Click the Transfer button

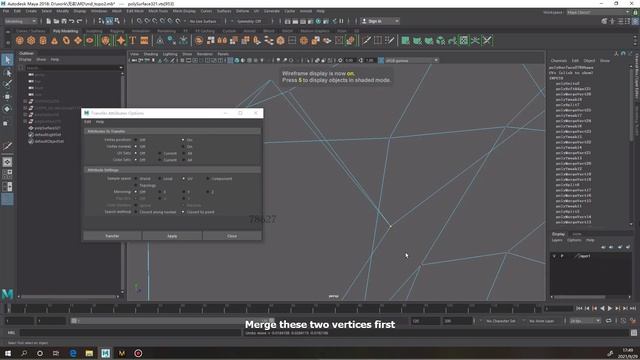click(x=112, y=236)
